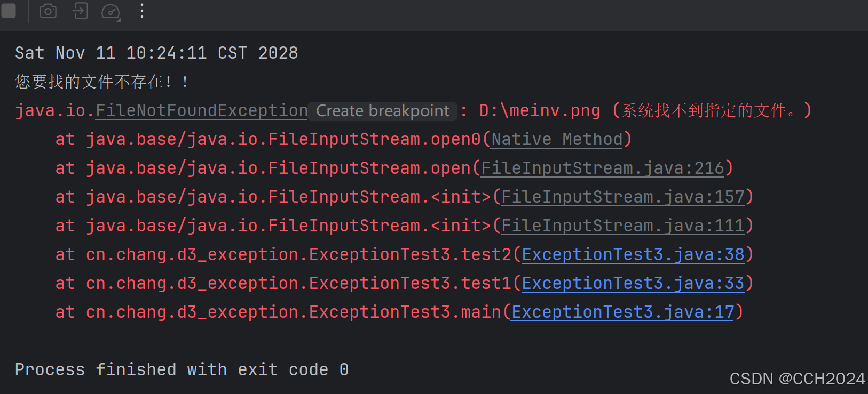Viewport: 868px width, 394px height.
Task: Click the stop square icon again
Action: [x=9, y=11]
